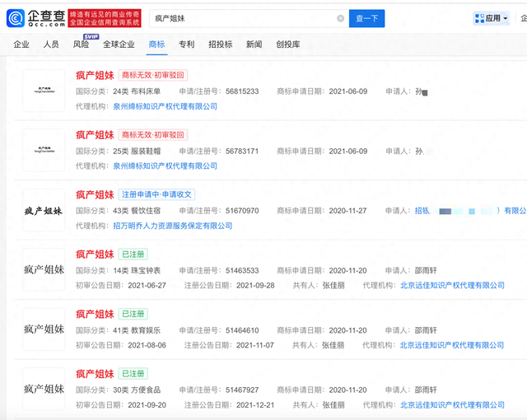Viewport: 527px width, 420px height.
Task: Open trademark image for registration 51463533
Action: click(44, 269)
